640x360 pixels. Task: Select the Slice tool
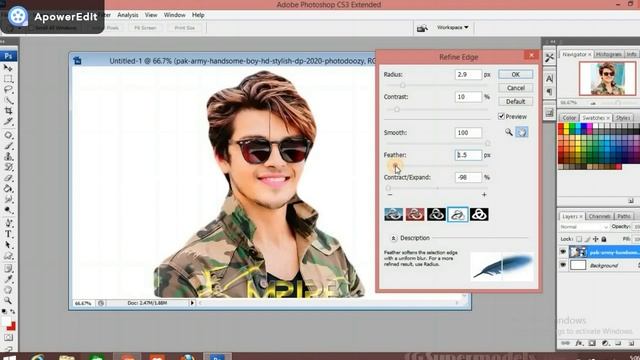tap(8, 121)
